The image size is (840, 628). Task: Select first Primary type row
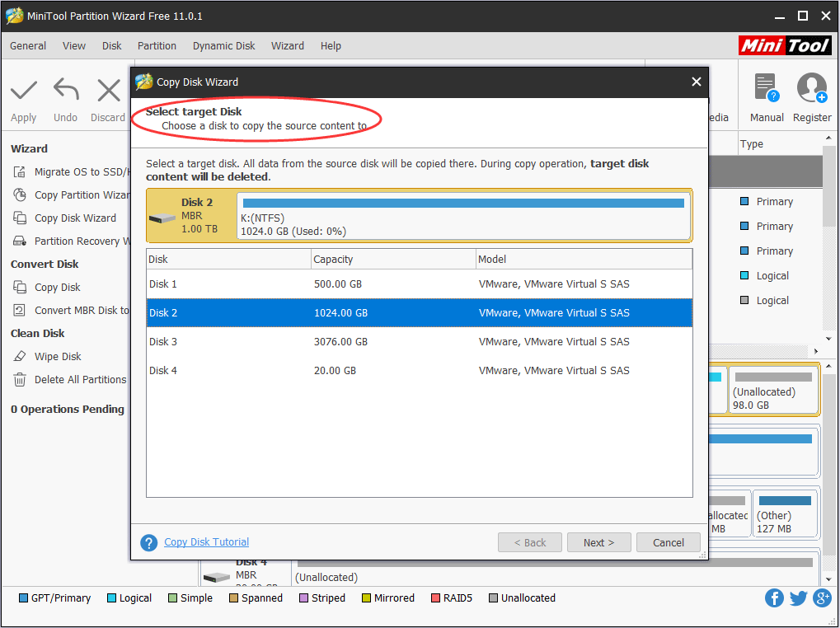(x=767, y=201)
